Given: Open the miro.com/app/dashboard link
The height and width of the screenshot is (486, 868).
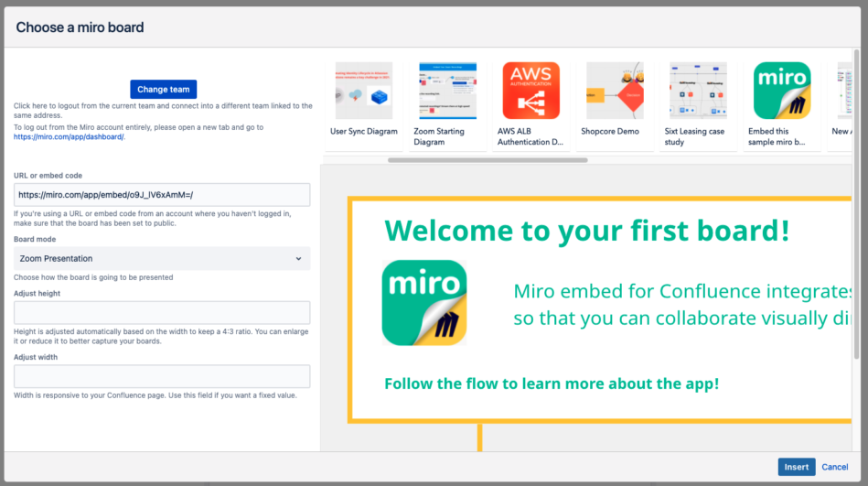Looking at the screenshot, I should (69, 137).
